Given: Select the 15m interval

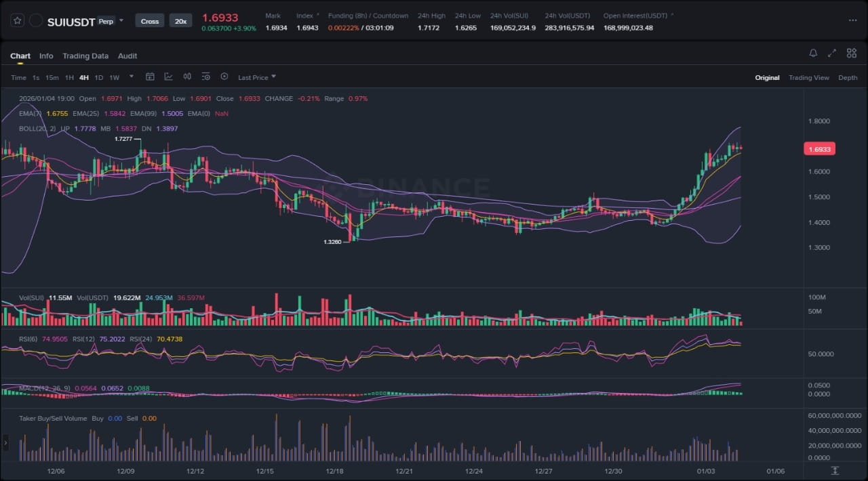Looking at the screenshot, I should (x=52, y=77).
